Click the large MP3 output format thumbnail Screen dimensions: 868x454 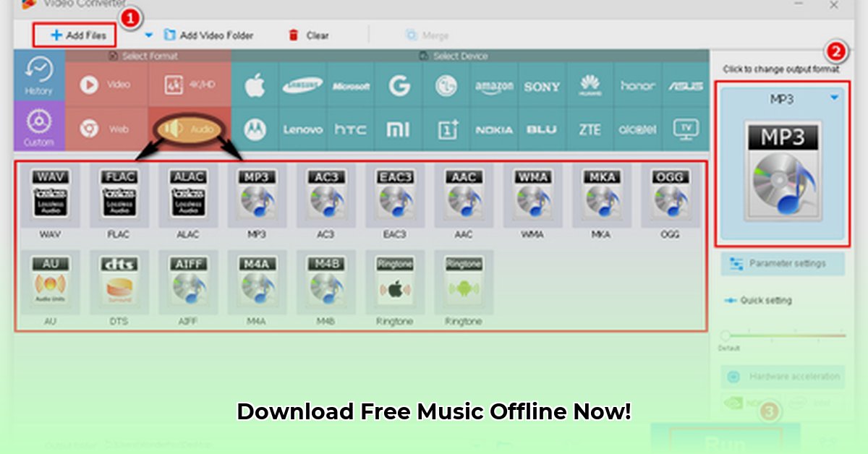click(783, 171)
